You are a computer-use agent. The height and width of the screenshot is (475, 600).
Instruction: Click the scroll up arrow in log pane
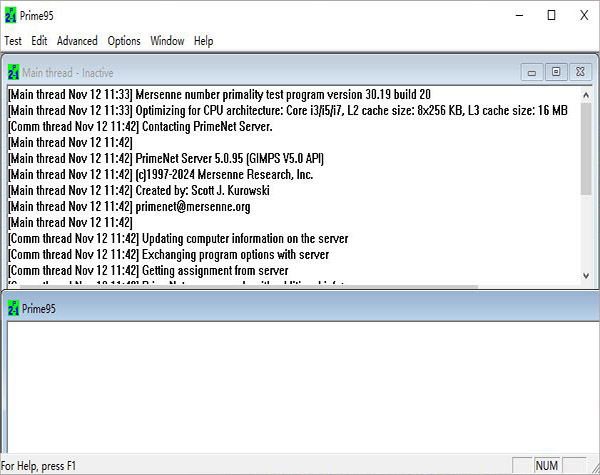point(585,95)
